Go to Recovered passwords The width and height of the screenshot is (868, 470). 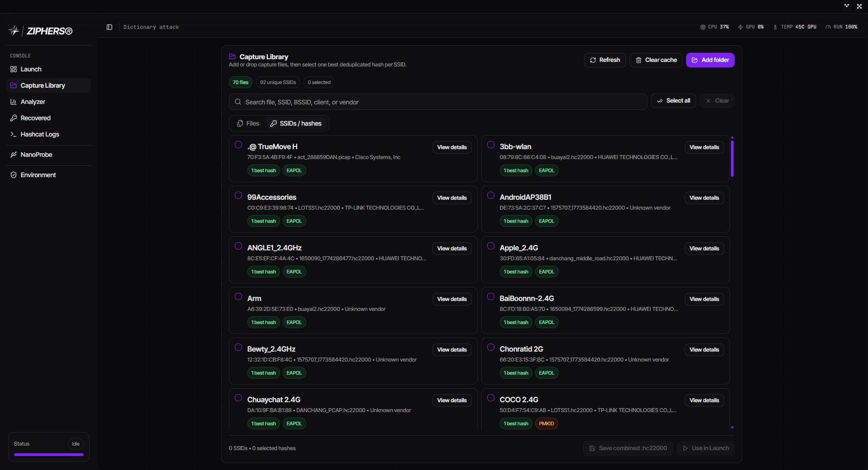pyautogui.click(x=49, y=118)
